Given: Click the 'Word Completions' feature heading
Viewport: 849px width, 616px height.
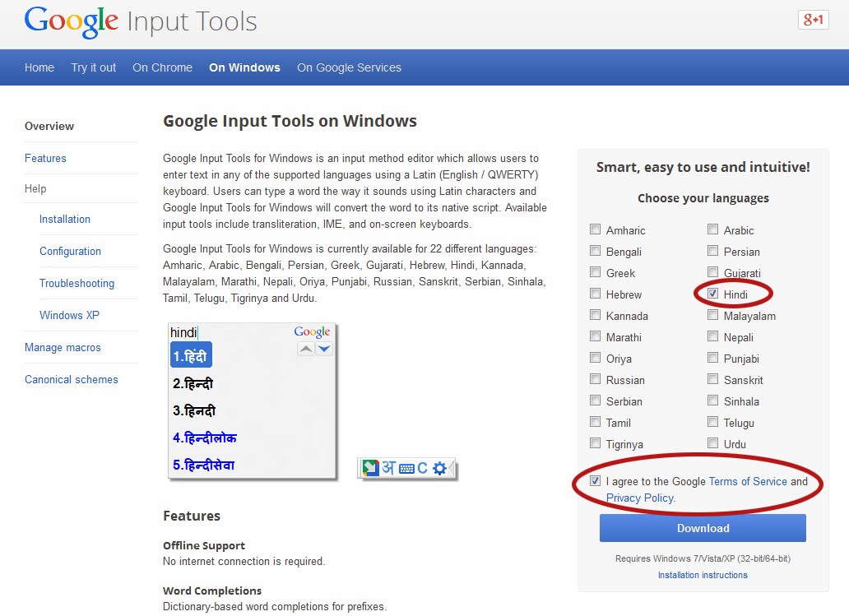Looking at the screenshot, I should (212, 591).
